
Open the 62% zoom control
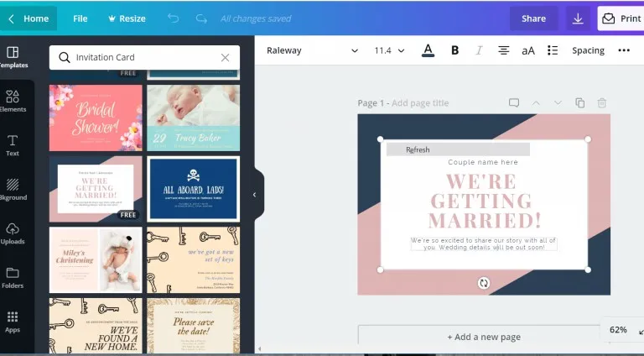click(618, 330)
